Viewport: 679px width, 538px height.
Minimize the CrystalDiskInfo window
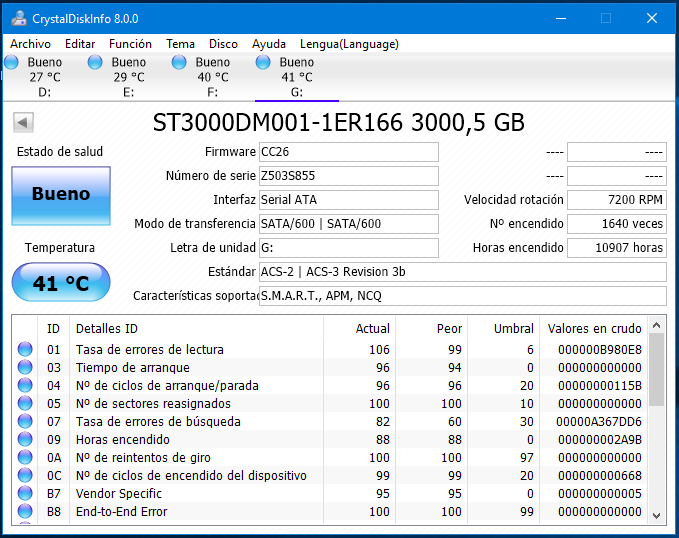(x=561, y=18)
